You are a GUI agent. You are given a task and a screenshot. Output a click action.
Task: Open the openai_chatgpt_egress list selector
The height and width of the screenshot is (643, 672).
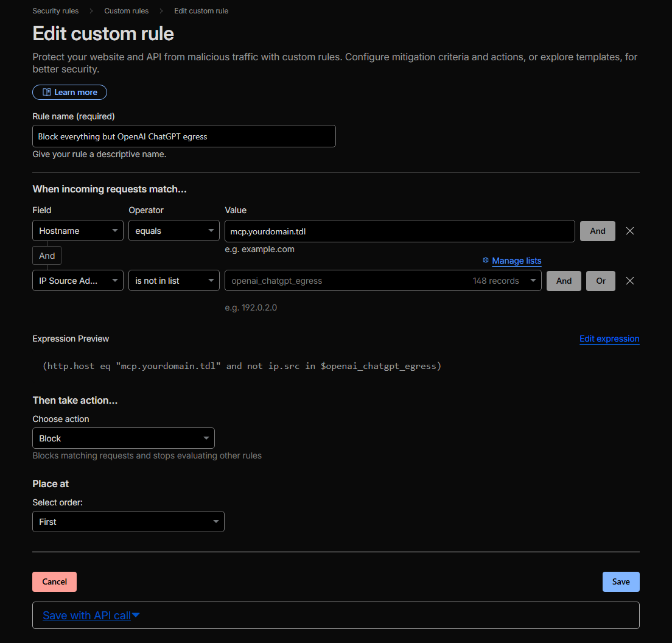(383, 281)
